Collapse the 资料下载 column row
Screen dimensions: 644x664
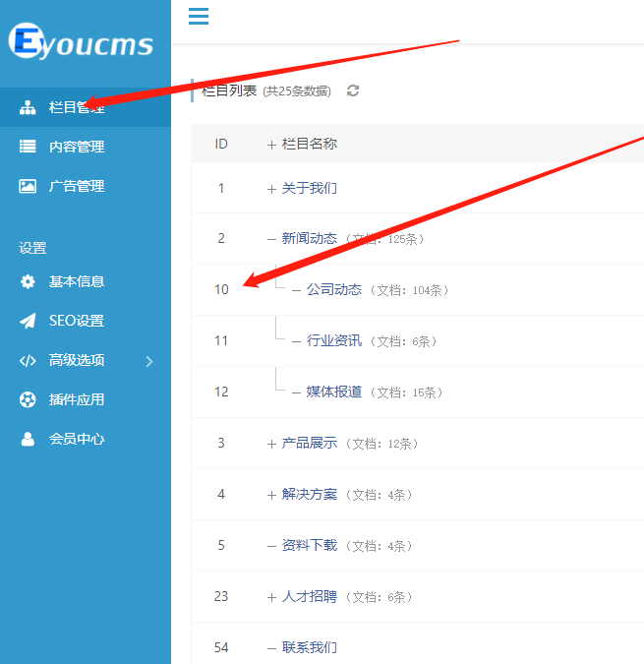(271, 546)
